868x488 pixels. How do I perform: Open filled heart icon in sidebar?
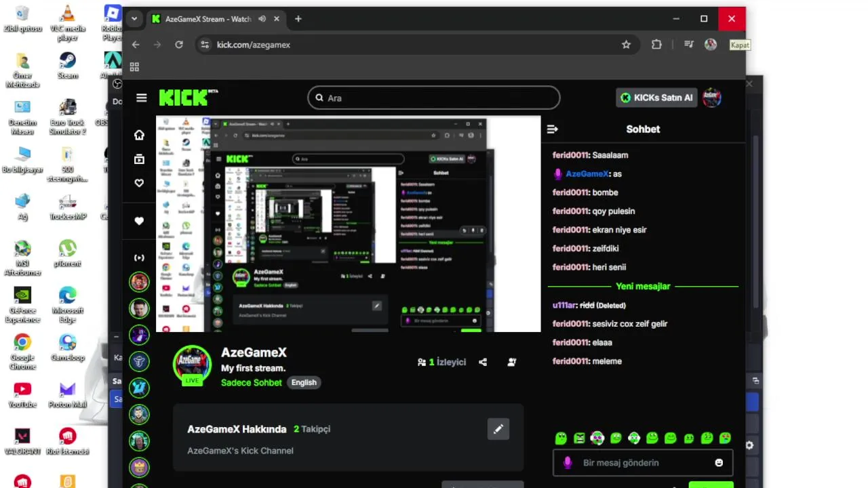[139, 221]
